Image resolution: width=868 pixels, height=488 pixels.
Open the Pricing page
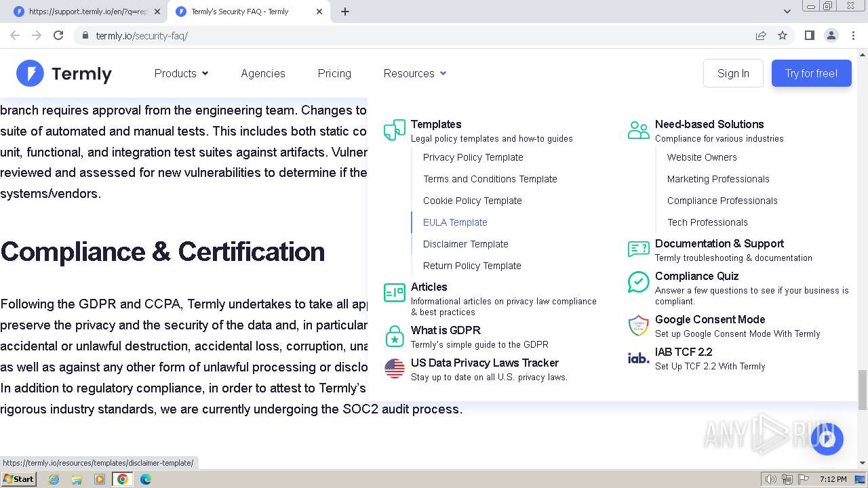[x=334, y=73]
